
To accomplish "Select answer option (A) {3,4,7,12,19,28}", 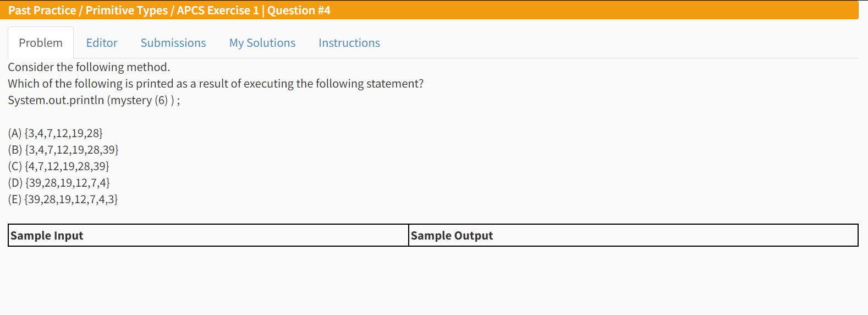I will pos(56,133).
